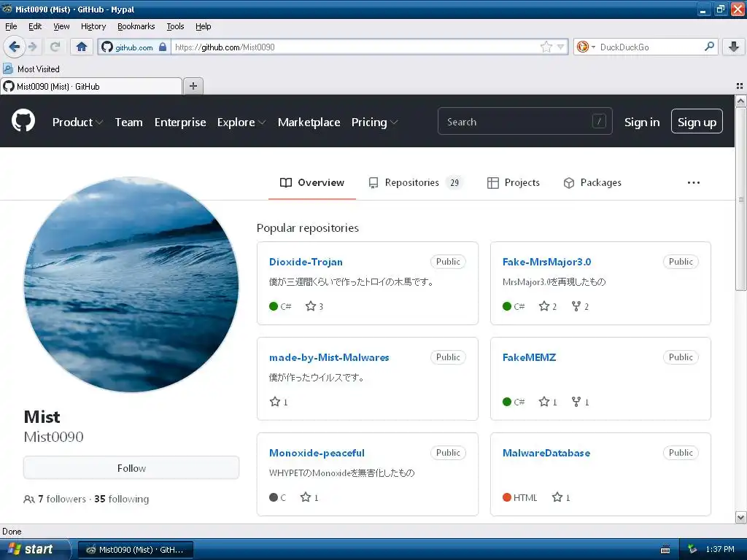Viewport: 747px width, 560px height.
Task: Click the star icon on Fake-MrsMajor3.0 card
Action: pos(544,306)
